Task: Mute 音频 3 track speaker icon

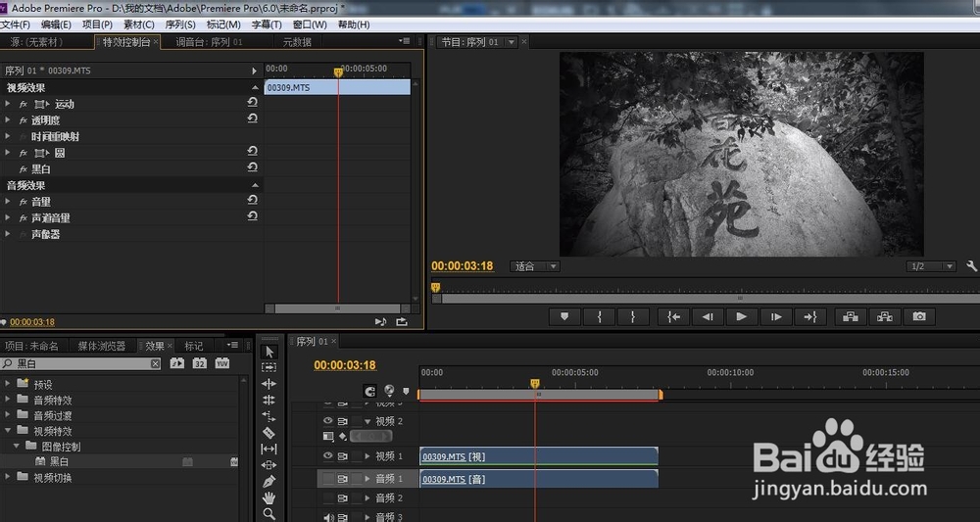Action: click(x=328, y=517)
